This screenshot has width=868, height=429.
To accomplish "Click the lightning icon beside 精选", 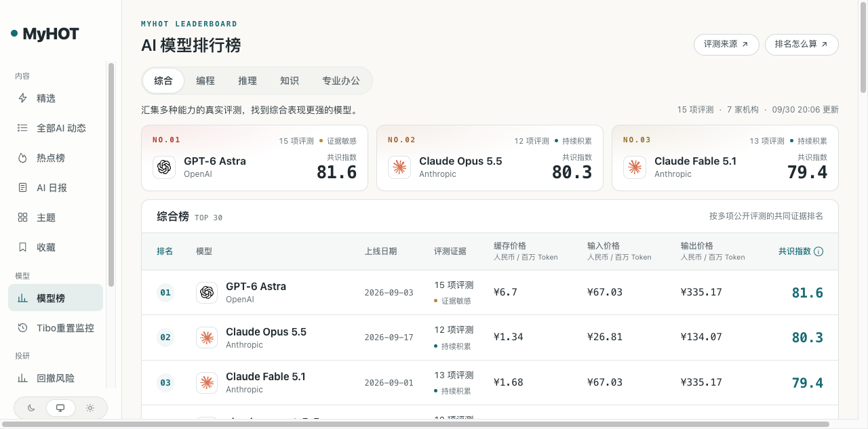I will coord(22,98).
